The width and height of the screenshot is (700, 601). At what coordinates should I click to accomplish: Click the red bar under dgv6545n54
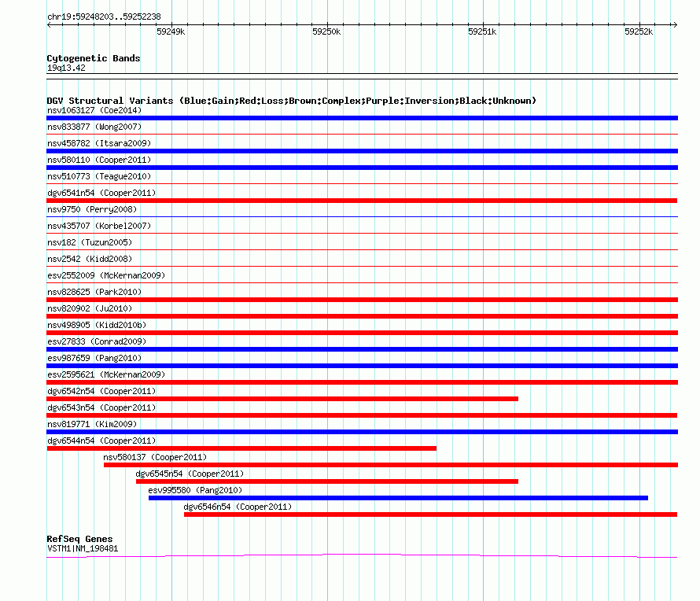[327, 481]
